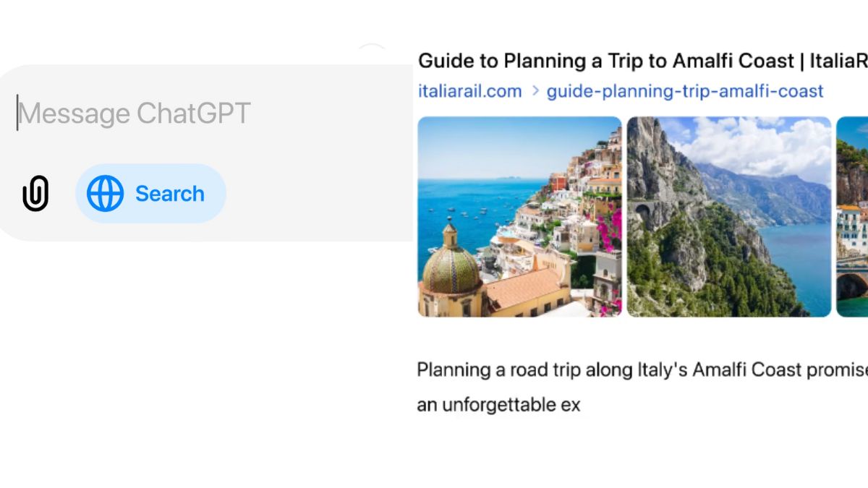Turn on the Search feature button

tap(150, 192)
